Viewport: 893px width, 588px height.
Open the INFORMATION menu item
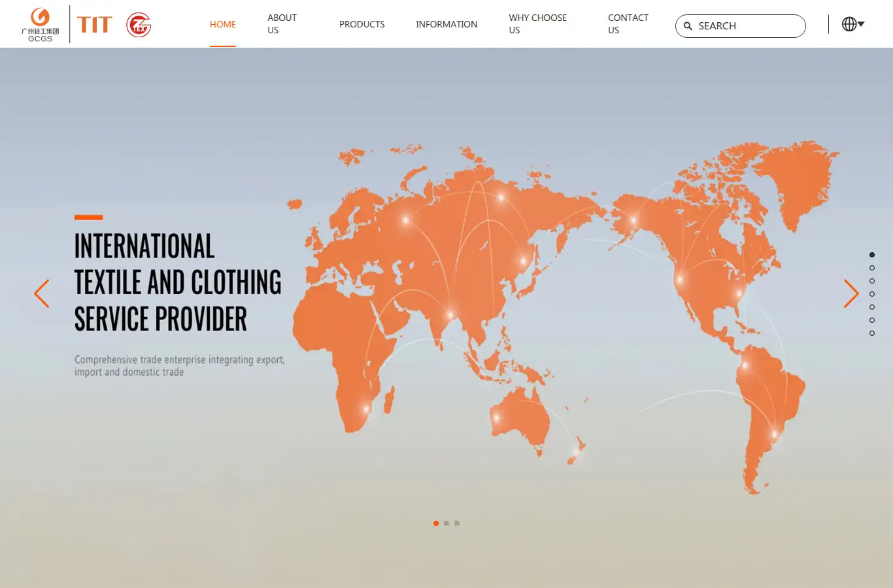[x=446, y=24]
